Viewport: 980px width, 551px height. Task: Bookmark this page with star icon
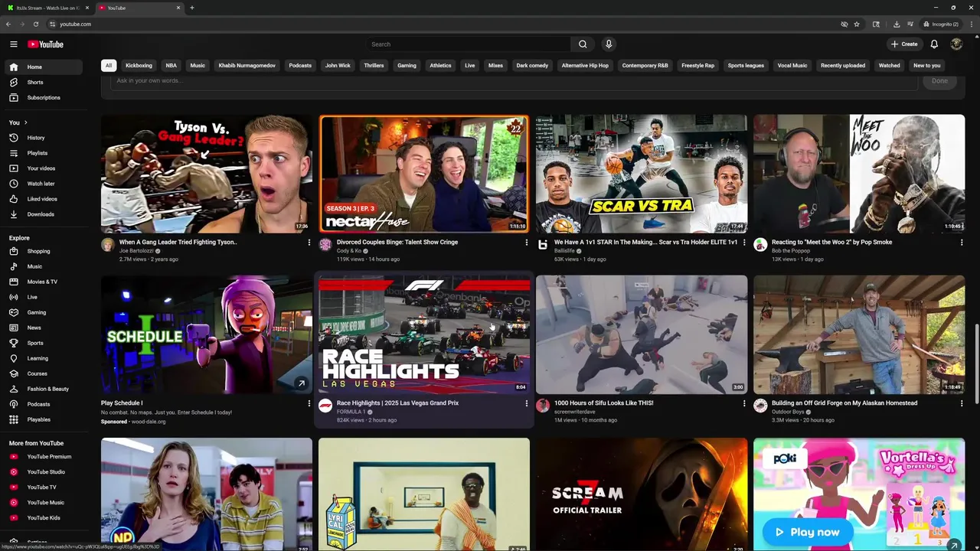coord(857,24)
